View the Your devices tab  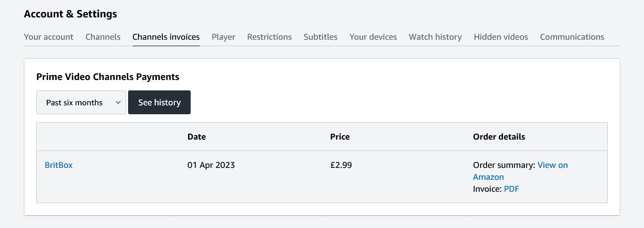[373, 37]
